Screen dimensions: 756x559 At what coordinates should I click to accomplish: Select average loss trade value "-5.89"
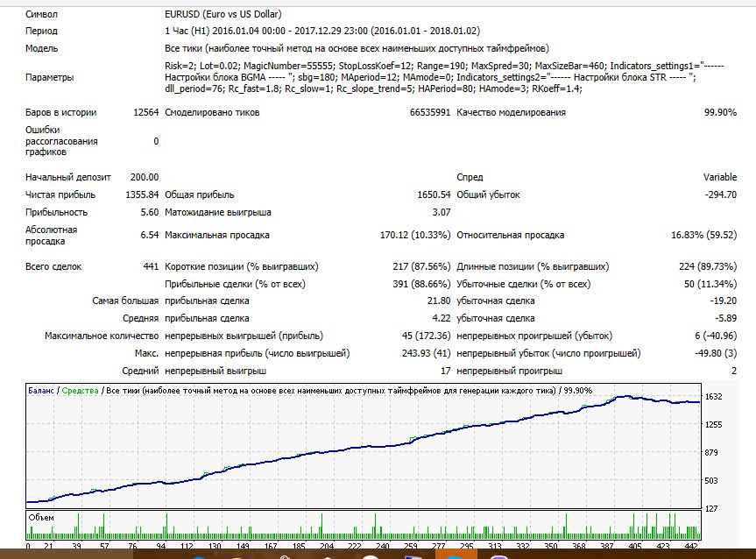[725, 318]
